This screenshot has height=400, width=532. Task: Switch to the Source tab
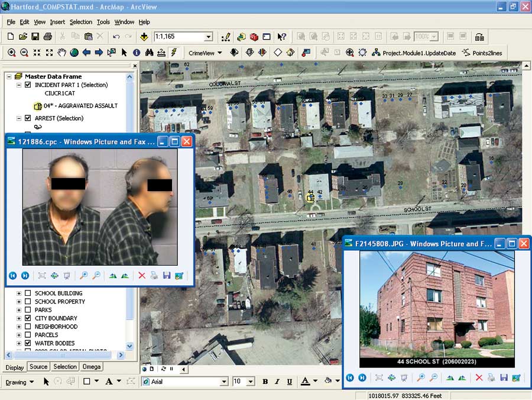(38, 367)
